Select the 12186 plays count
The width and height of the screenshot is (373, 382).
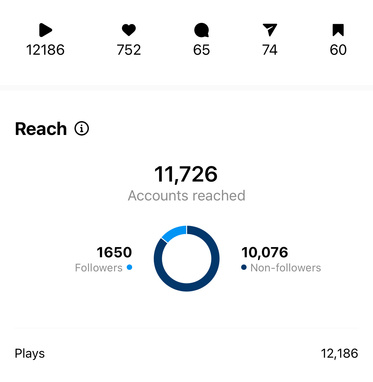[x=45, y=50]
